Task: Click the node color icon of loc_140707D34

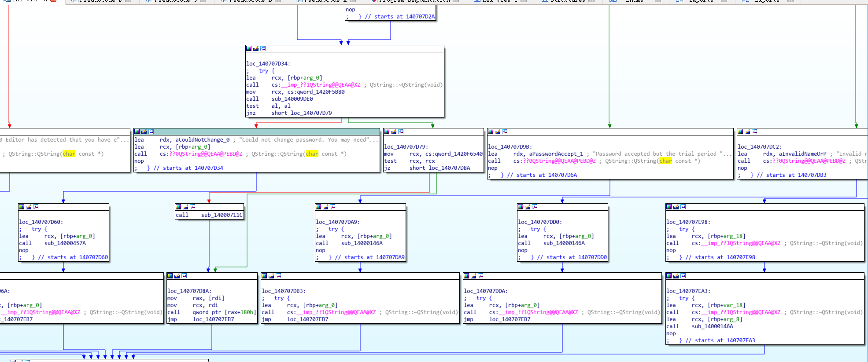Action: 249,48
